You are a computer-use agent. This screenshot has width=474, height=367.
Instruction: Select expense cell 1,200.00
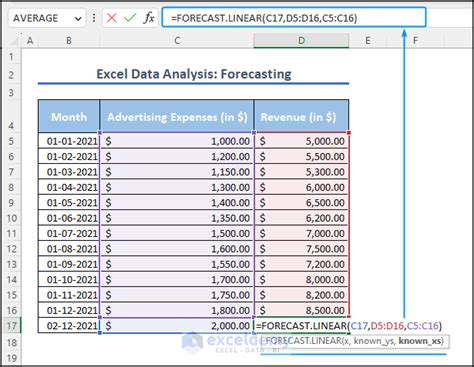177,156
